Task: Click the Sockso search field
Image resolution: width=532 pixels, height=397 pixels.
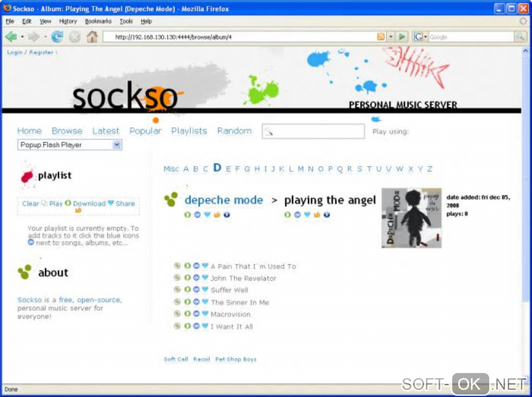Action: pyautogui.click(x=313, y=131)
